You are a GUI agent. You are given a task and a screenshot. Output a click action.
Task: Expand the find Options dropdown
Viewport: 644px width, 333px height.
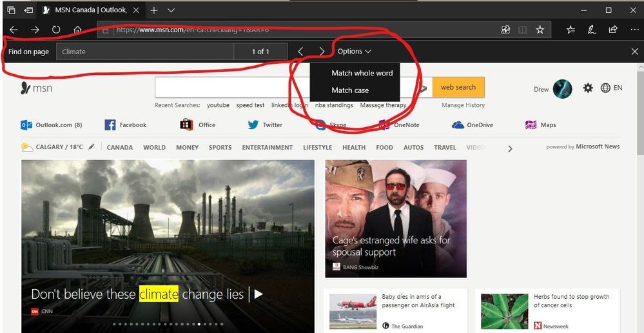355,52
